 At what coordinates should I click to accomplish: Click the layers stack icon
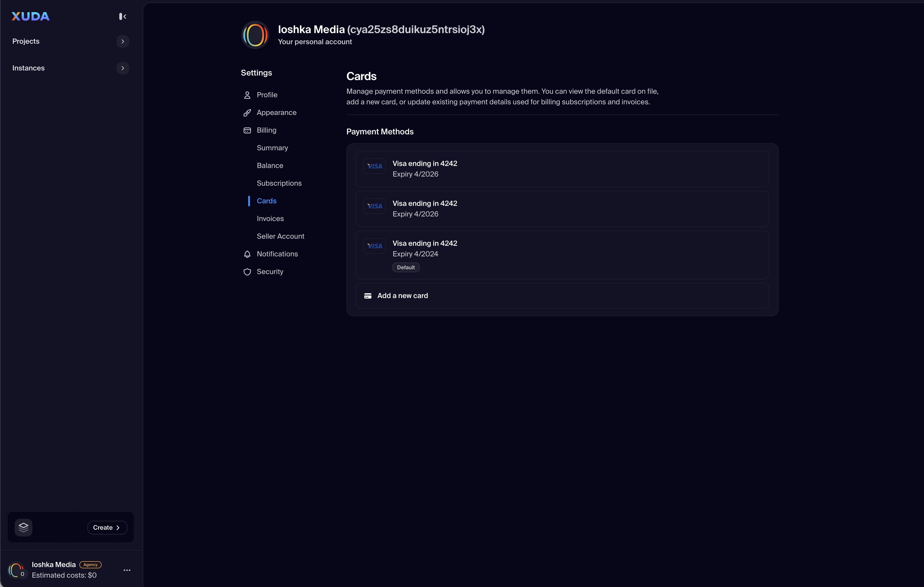[24, 527]
